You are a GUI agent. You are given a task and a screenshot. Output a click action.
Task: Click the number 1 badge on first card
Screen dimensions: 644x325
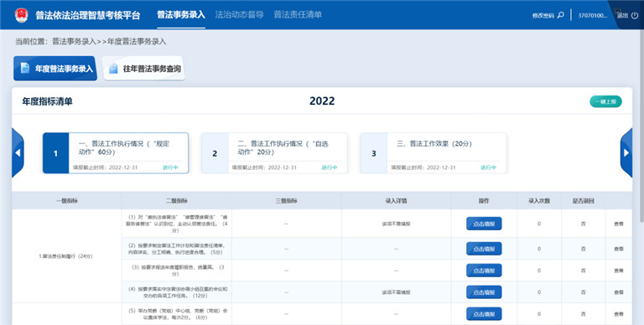(55, 153)
